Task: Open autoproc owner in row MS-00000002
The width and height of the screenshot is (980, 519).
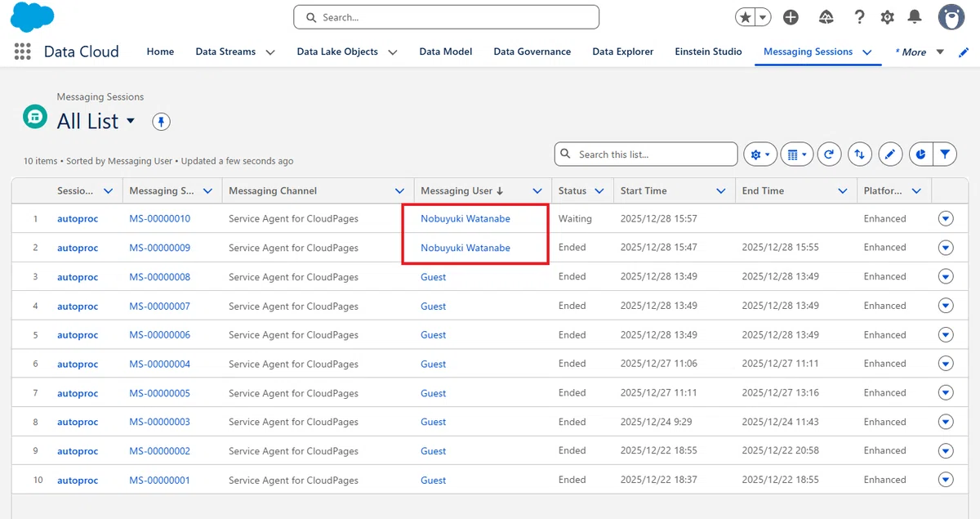Action: coord(78,451)
